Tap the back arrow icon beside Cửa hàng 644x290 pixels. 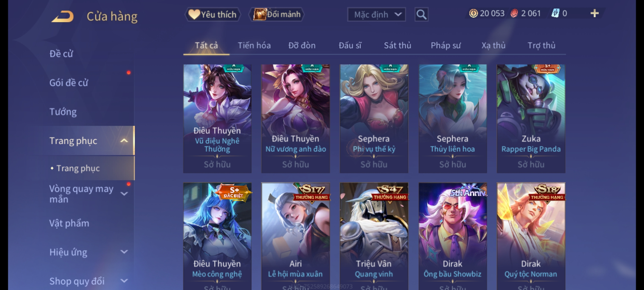pos(63,16)
